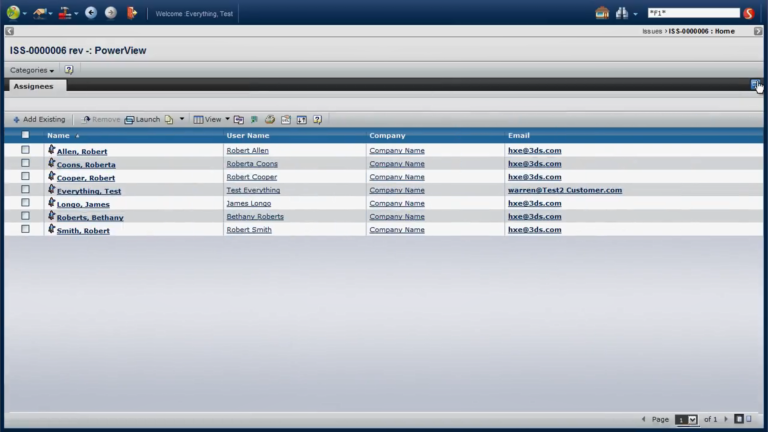768x432 pixels.
Task: Expand the Categories dropdown
Action: pos(32,70)
